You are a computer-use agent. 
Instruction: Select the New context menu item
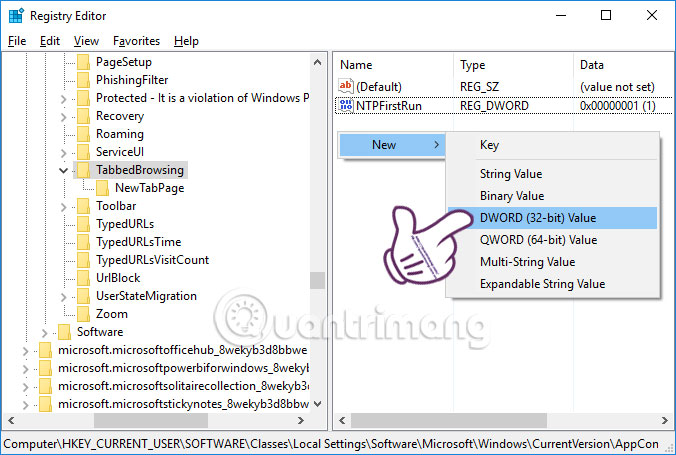[x=392, y=145]
